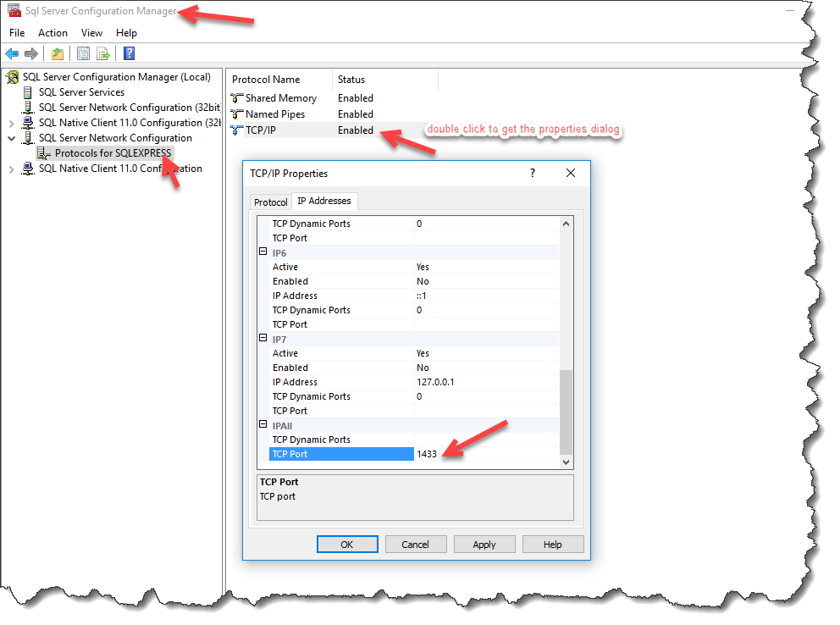The height and width of the screenshot is (625, 840).
Task: Click the Named Pipes protocol icon
Action: point(237,114)
